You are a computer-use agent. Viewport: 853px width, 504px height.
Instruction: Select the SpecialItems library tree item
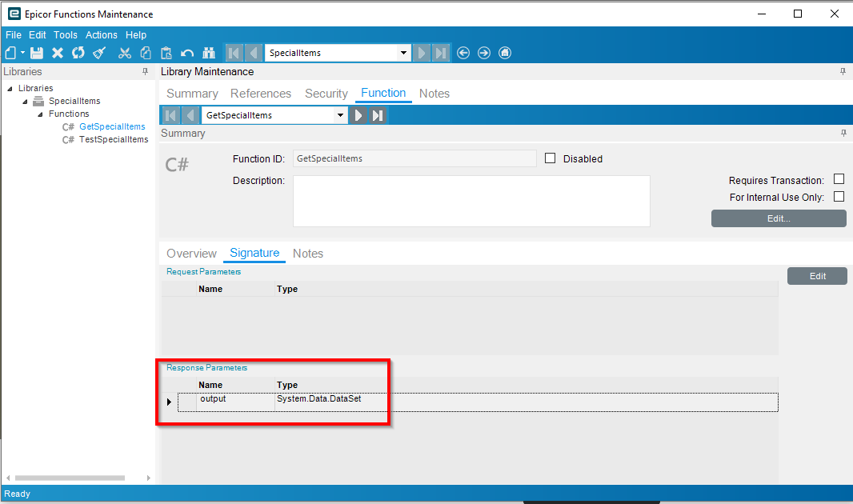(74, 101)
